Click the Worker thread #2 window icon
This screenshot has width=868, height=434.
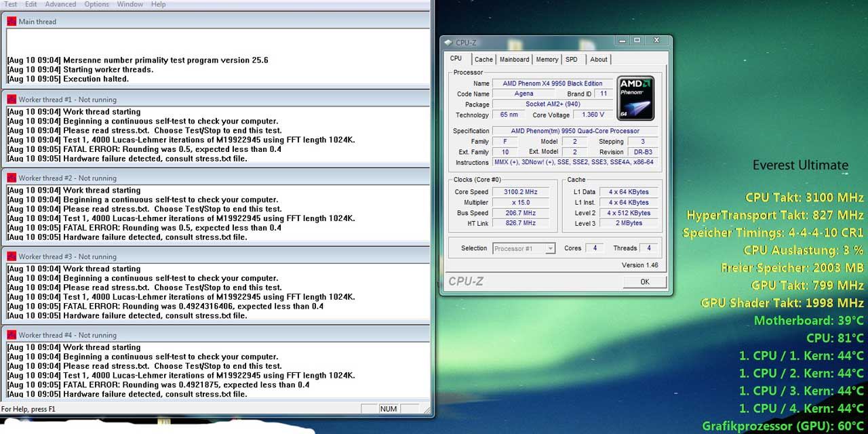12,178
